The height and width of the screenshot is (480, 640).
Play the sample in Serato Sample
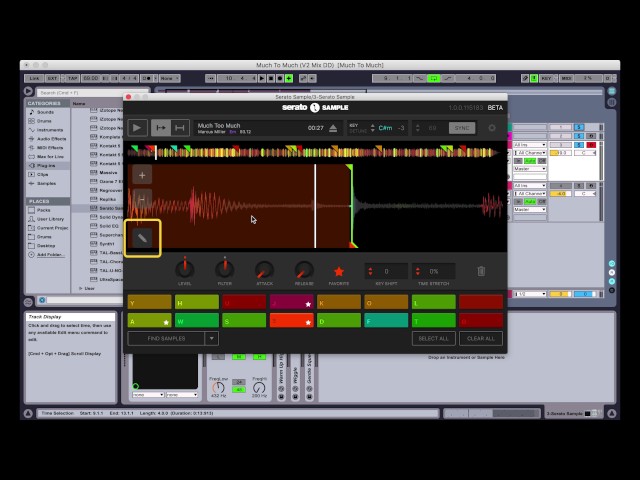pos(137,128)
